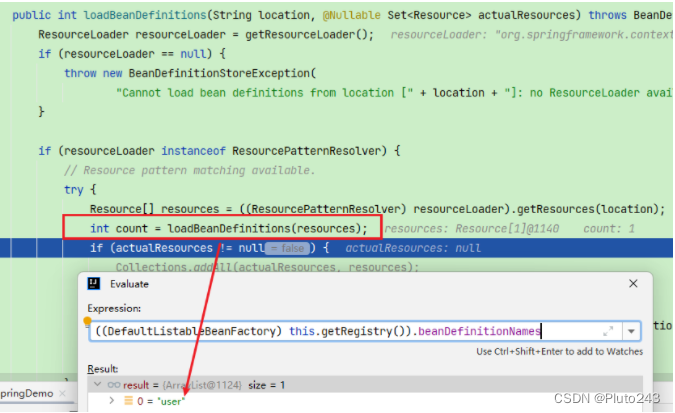Click the 'count: 1' inline value

point(609,228)
